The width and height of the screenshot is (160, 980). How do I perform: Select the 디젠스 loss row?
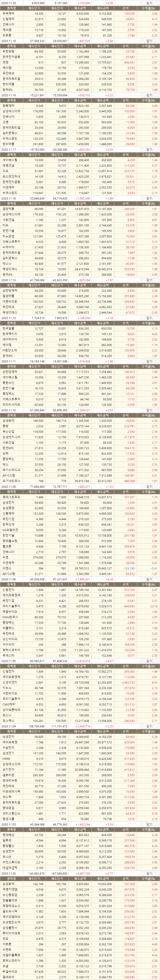point(80,568)
